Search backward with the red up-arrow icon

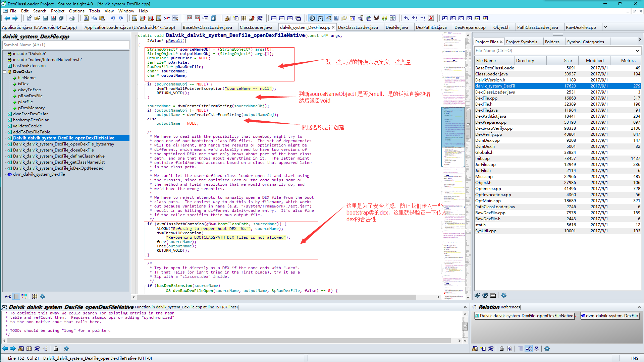point(143,18)
